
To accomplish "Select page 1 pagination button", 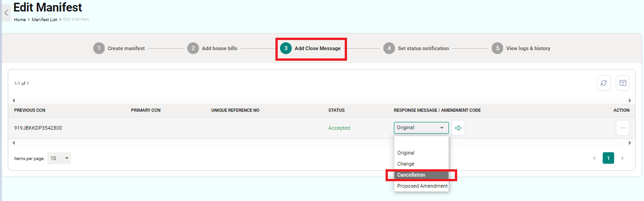I will (608, 158).
